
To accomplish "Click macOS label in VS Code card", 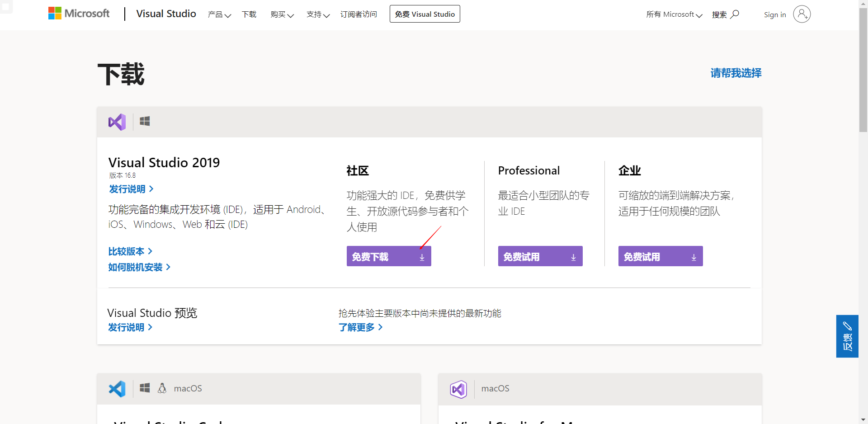I will tap(188, 388).
